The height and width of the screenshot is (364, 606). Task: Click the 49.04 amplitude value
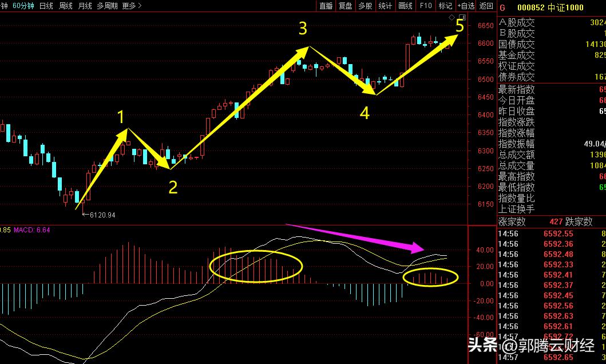click(x=595, y=144)
